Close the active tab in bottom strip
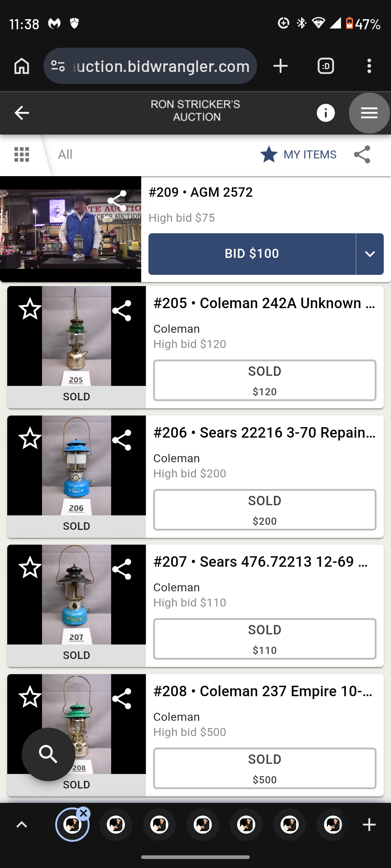 pos(84,813)
